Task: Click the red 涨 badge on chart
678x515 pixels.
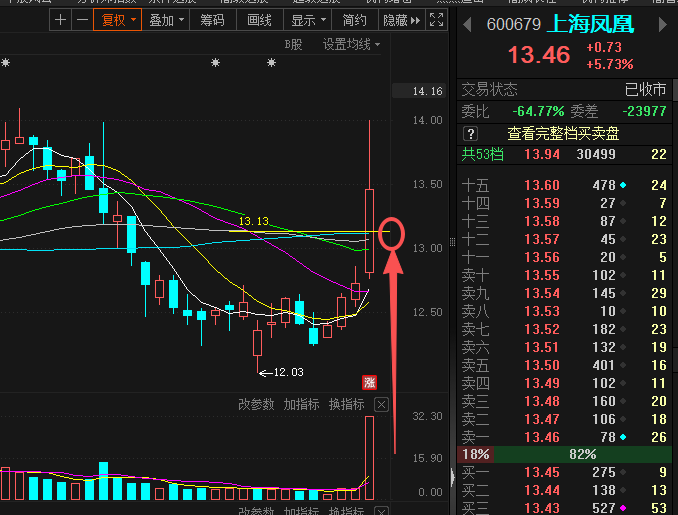Action: coord(369,382)
